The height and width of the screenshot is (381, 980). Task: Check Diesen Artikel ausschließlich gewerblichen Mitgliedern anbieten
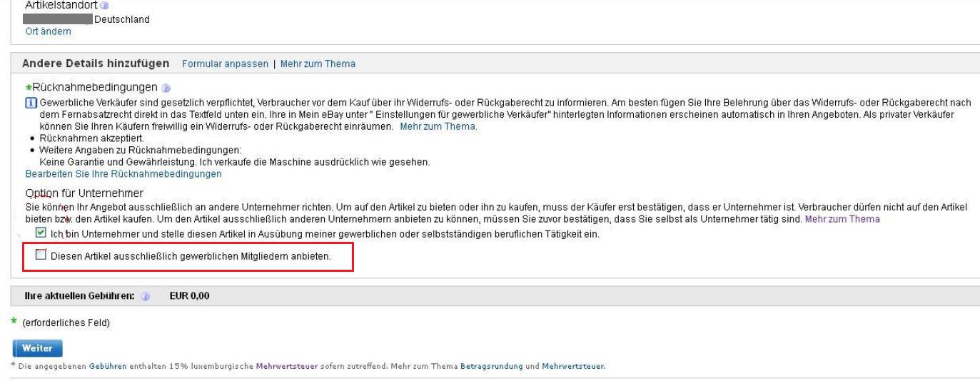point(41,255)
